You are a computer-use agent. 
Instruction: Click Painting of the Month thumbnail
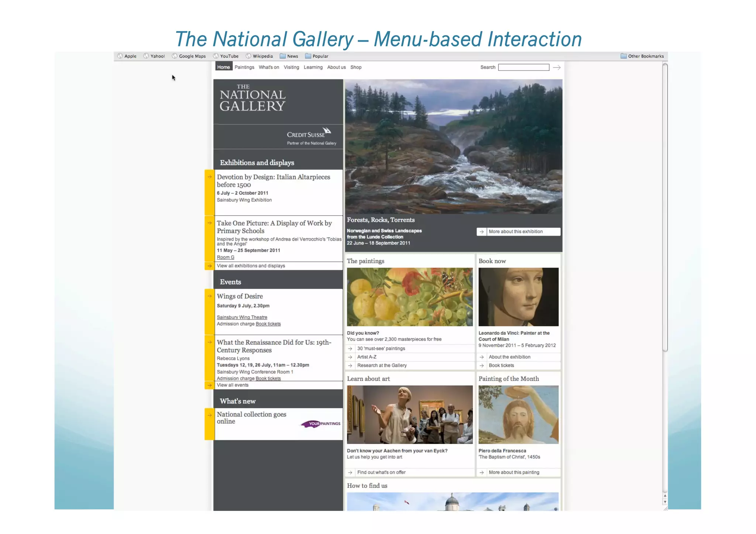519,415
